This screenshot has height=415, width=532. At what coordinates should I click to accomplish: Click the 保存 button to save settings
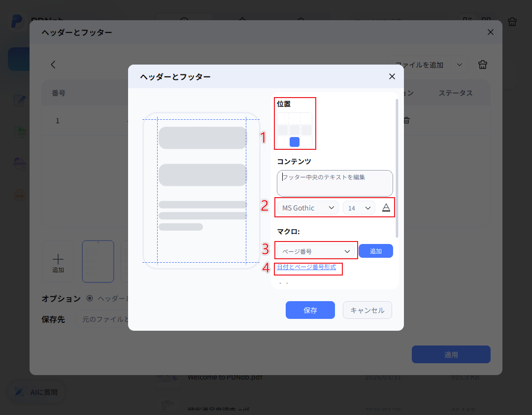pos(310,310)
